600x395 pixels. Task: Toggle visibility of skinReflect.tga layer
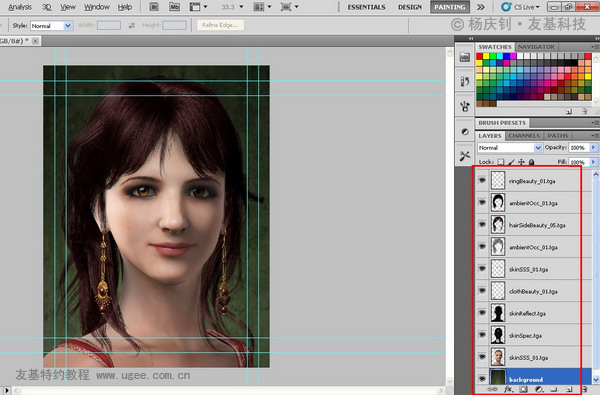(482, 313)
